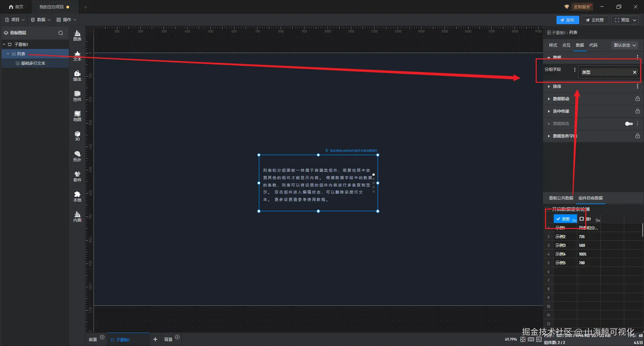Click the 预览 preview button
The height and width of the screenshot is (346, 644).
622,20
